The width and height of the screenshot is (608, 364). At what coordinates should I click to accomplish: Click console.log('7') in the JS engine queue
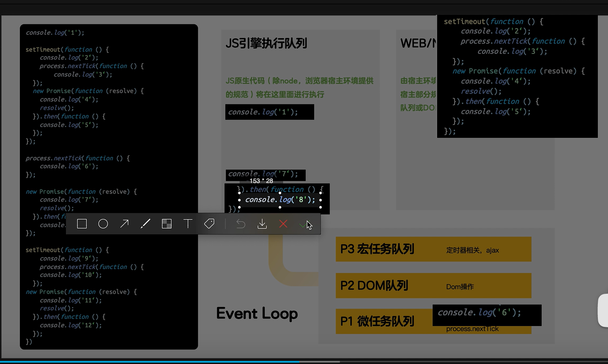[x=263, y=174]
